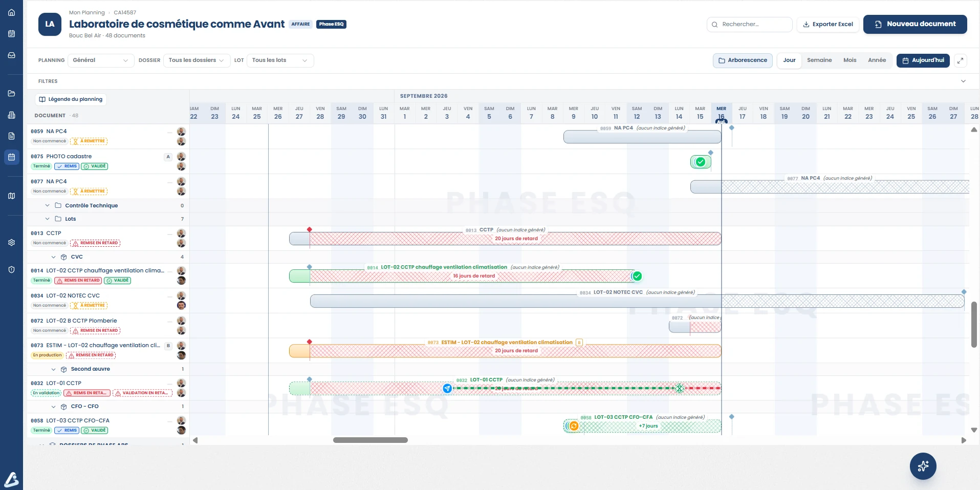Open settings gear in sidebar
Viewport: 980px width, 490px height.
[x=11, y=242]
